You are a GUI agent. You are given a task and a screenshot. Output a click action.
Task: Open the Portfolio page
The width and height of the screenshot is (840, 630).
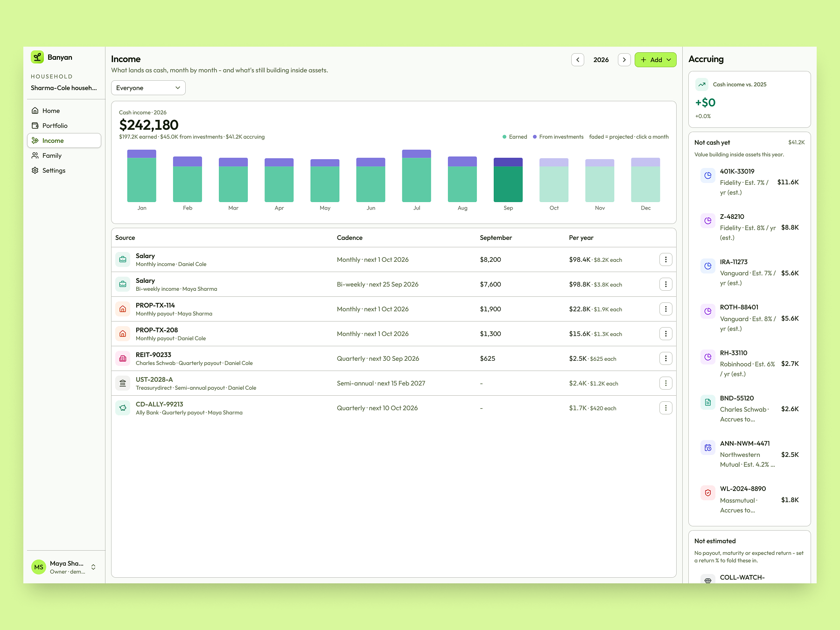64,126
